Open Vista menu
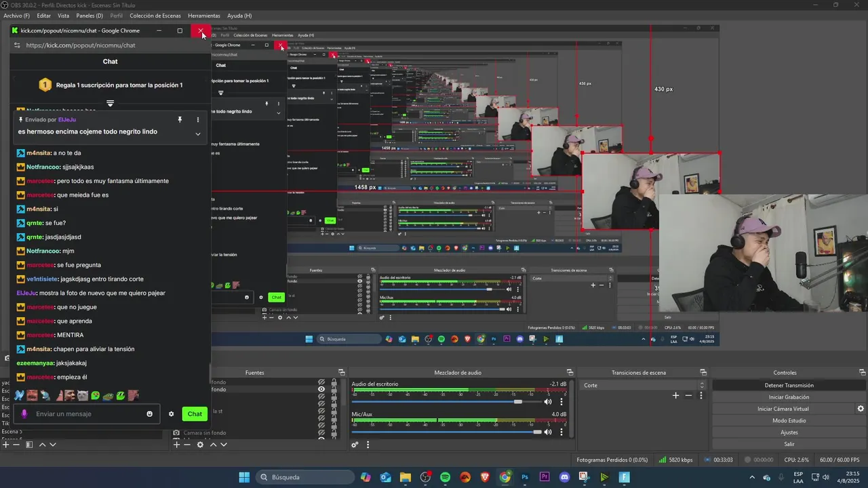 click(x=63, y=16)
